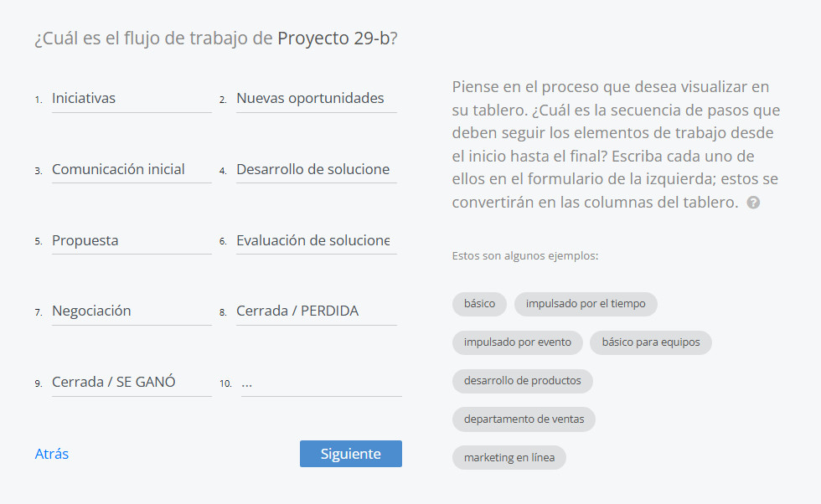Choose the "impulsado por el tiempo" template
The height and width of the screenshot is (504, 821).
point(586,304)
